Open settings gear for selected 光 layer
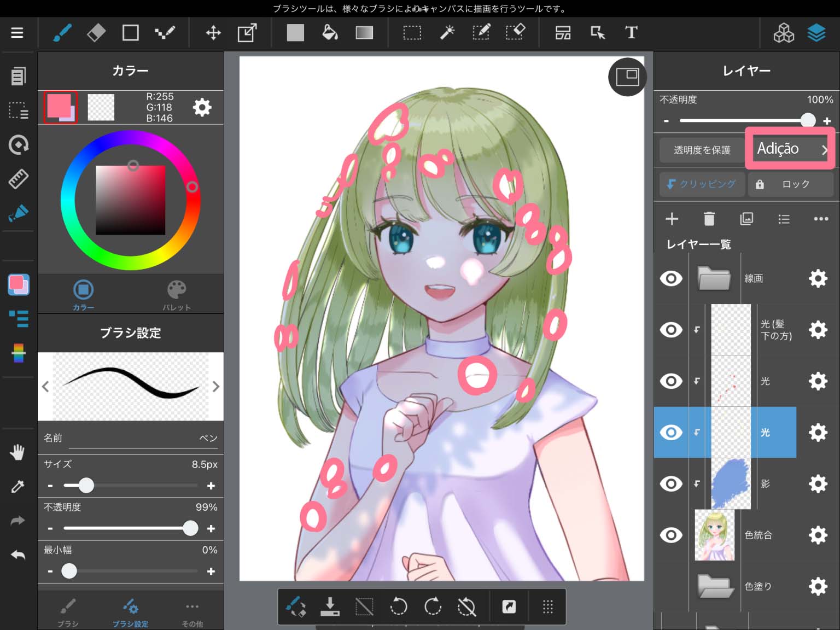This screenshot has height=630, width=840. click(818, 433)
